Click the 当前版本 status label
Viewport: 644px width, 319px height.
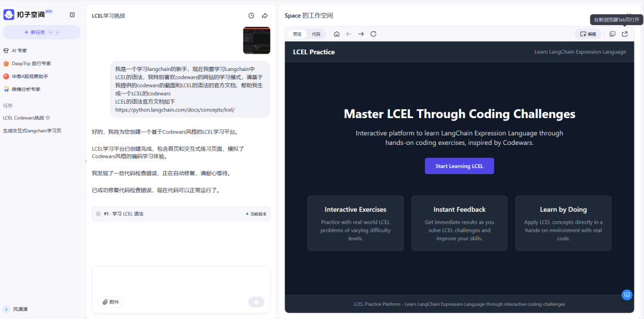tap(256, 214)
